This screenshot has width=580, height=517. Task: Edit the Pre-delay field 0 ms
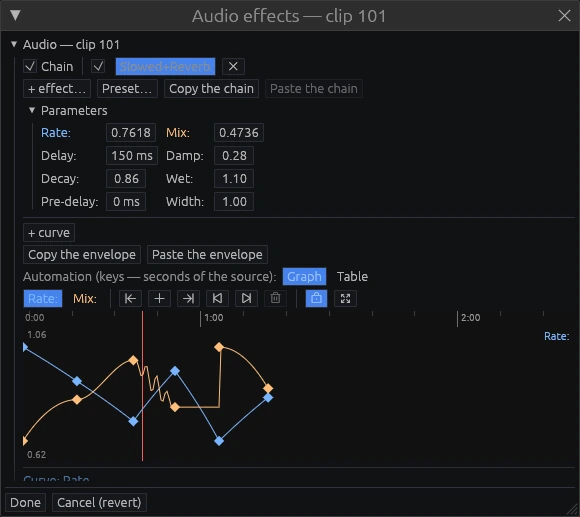tap(126, 202)
